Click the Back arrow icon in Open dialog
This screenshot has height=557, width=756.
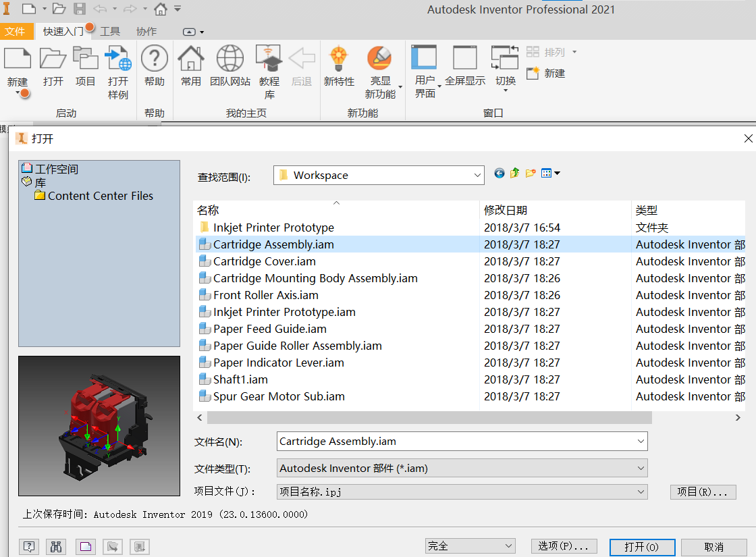tap(500, 173)
